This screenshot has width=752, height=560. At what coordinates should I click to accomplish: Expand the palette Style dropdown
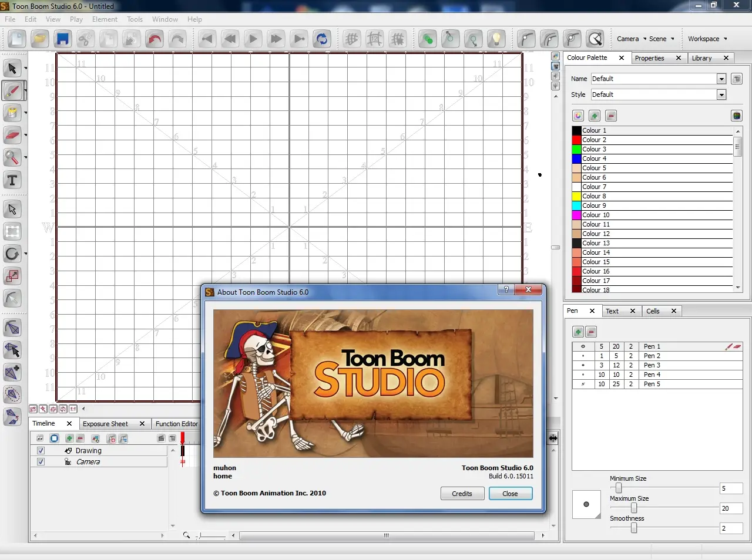pyautogui.click(x=721, y=95)
